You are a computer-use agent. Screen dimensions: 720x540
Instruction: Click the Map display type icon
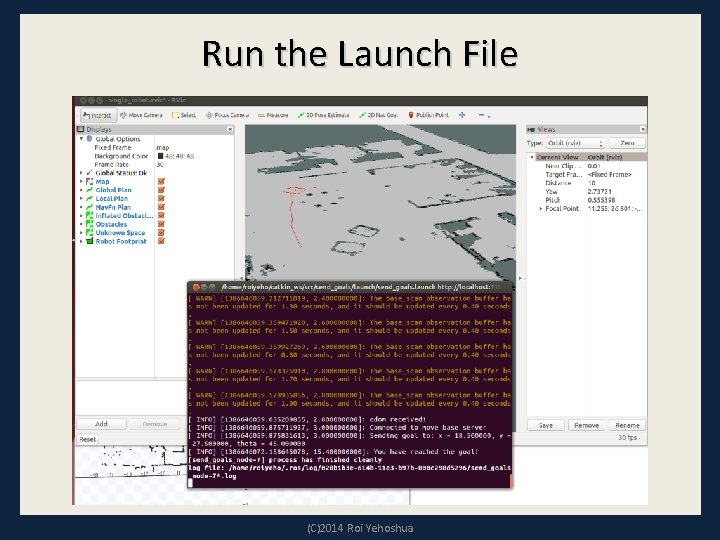[90, 181]
